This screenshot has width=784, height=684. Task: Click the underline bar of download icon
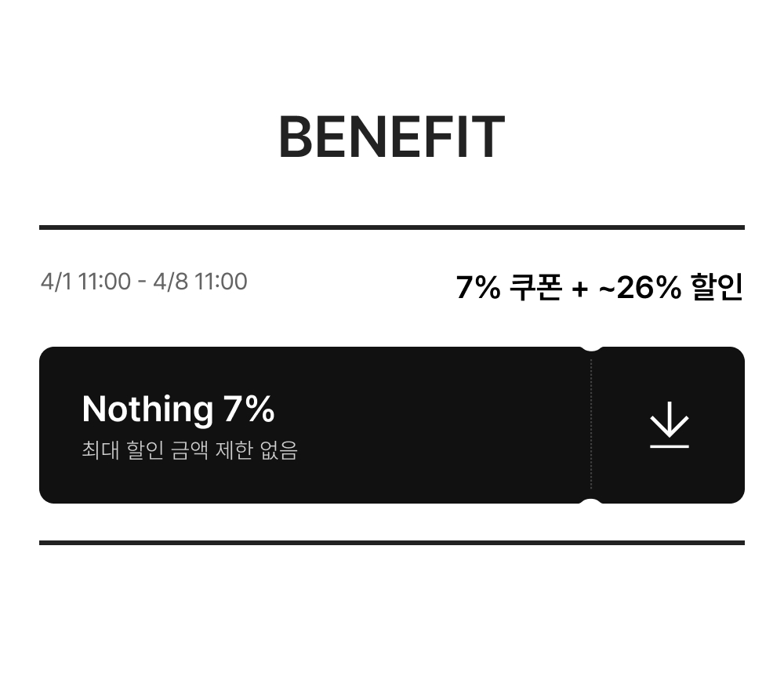[669, 446]
